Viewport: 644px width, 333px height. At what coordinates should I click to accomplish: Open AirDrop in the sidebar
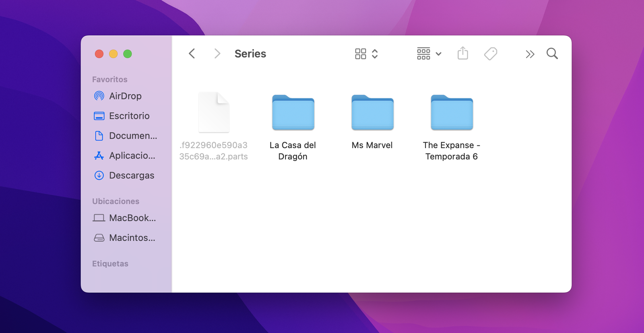click(125, 96)
